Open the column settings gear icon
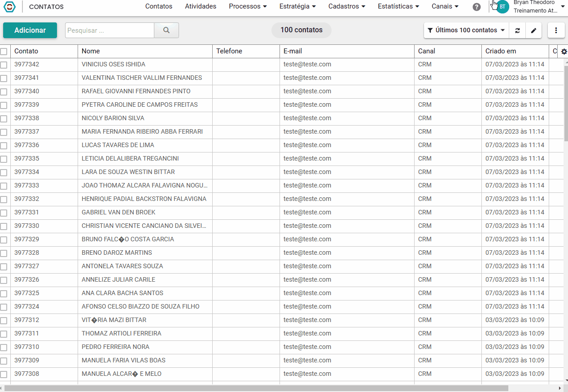Image resolution: width=568 pixels, height=392 pixels. click(x=564, y=52)
